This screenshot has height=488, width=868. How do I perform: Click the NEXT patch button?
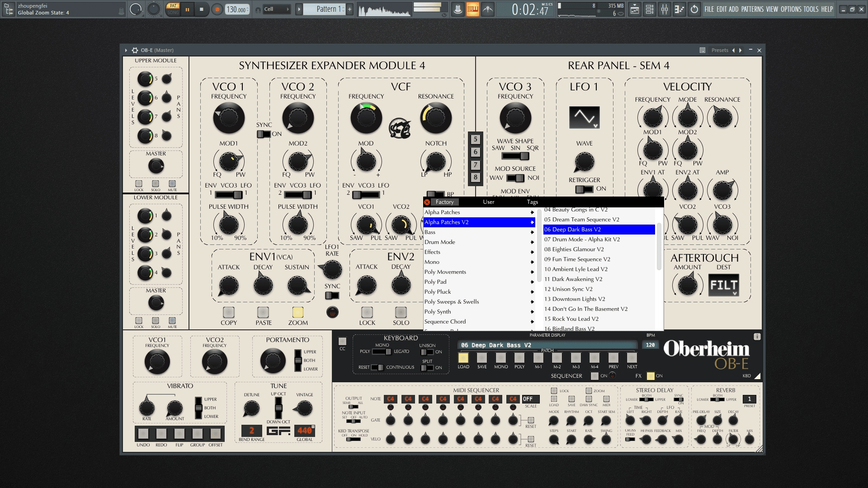[632, 358]
